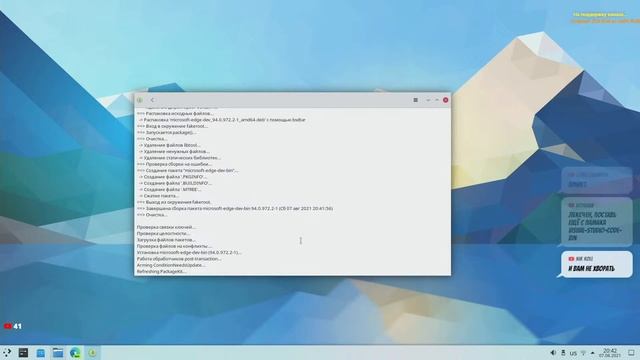Click the log line 'Выход из окружения fakeroot.'
This screenshot has width=640, height=360.
[174, 202]
